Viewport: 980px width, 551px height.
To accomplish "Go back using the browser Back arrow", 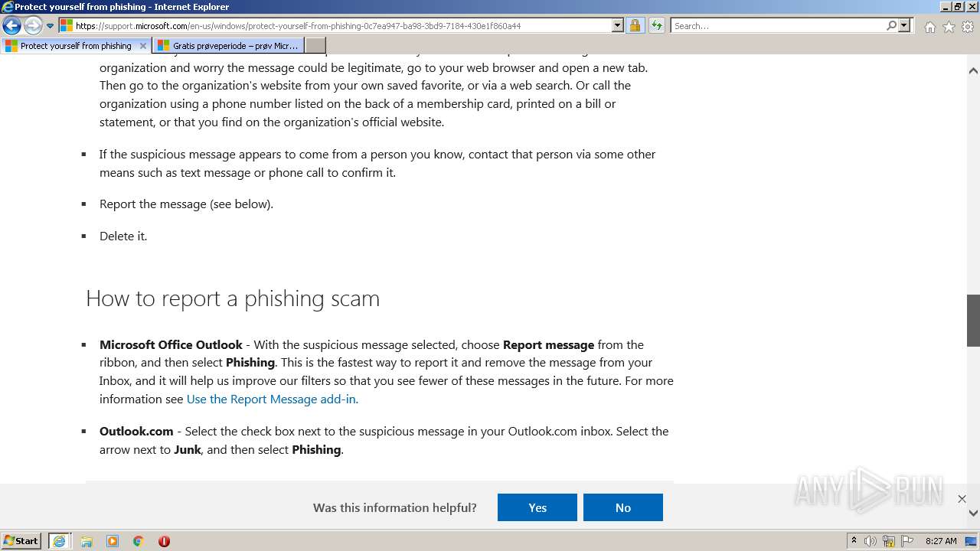I will (x=11, y=25).
